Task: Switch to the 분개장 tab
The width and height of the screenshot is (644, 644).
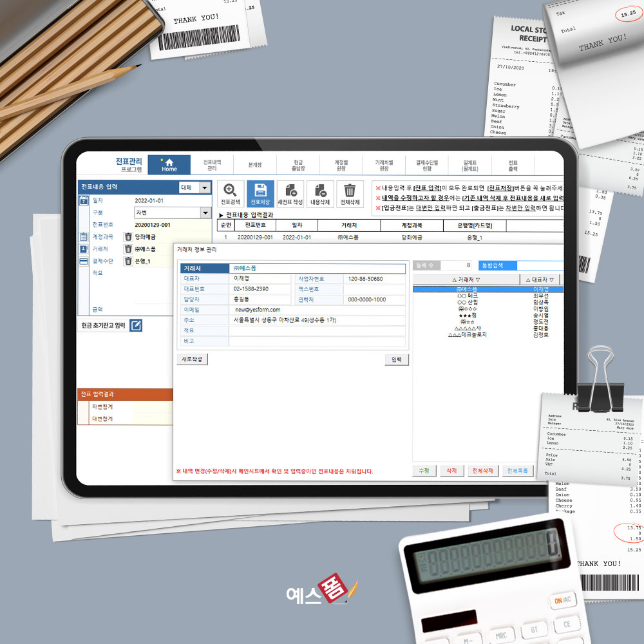Action: click(254, 165)
